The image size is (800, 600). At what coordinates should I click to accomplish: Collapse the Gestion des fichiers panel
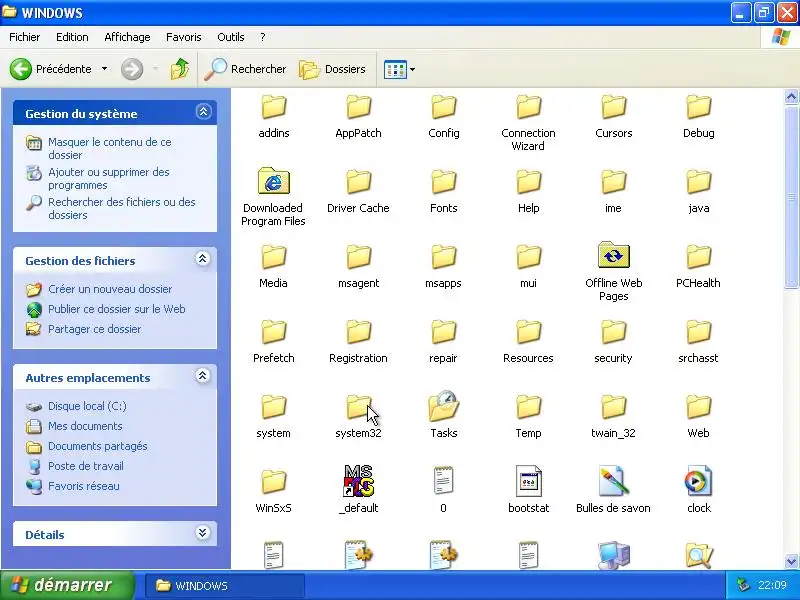[x=203, y=259]
